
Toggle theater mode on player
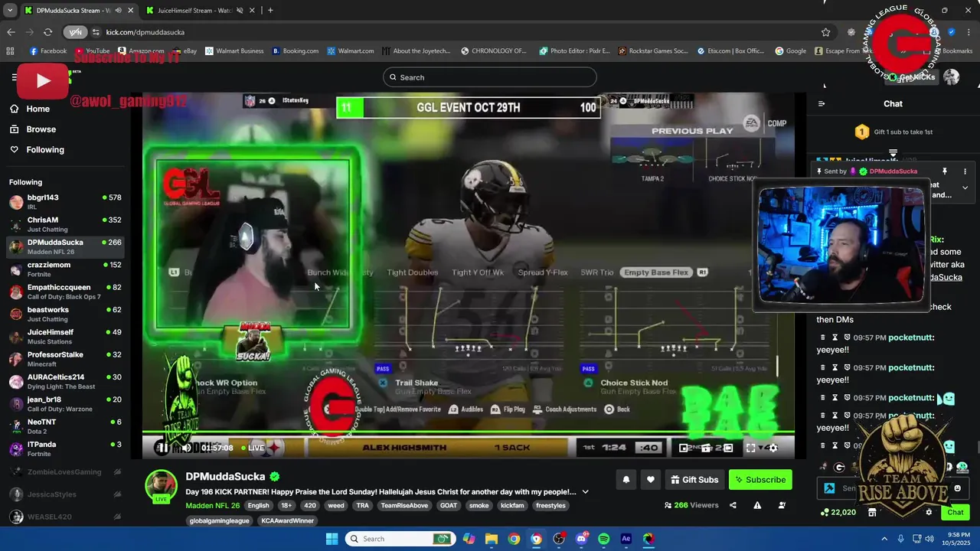click(x=728, y=448)
